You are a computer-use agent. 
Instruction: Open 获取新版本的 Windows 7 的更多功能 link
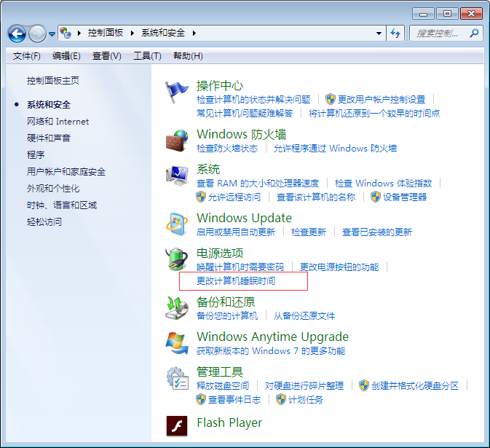271,351
